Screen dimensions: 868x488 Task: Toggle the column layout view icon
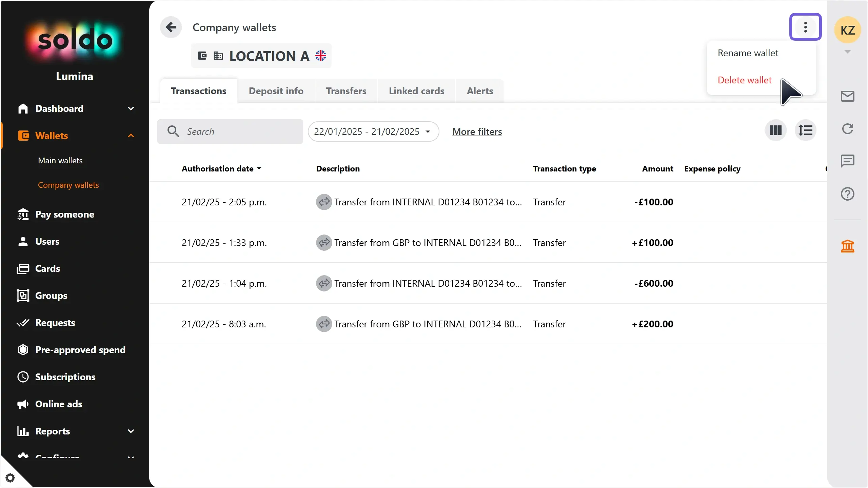pos(775,130)
